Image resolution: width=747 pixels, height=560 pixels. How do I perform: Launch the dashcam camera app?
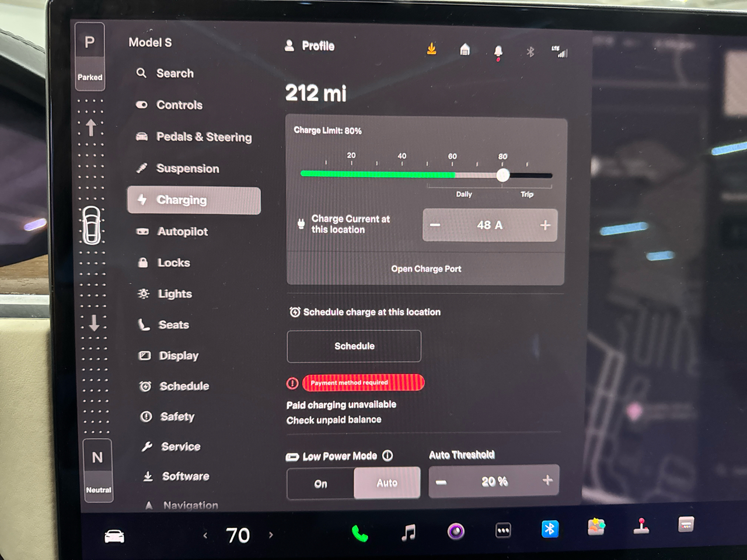456,531
